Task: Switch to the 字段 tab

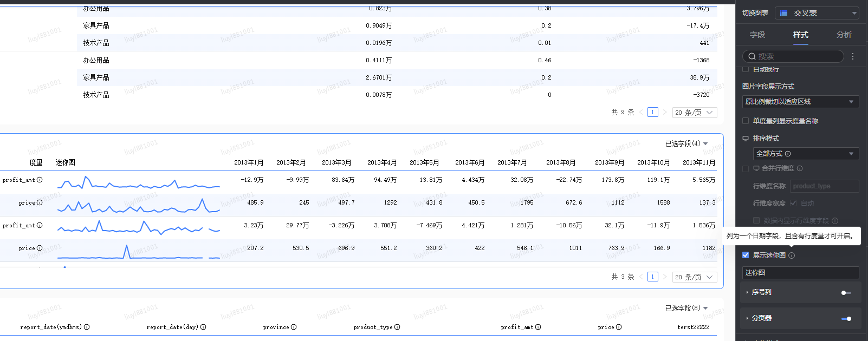Action: click(757, 35)
